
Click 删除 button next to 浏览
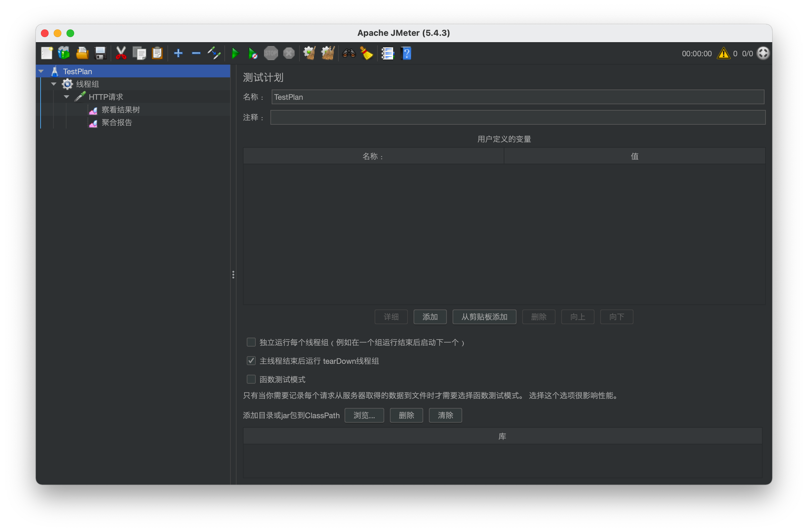coord(406,415)
